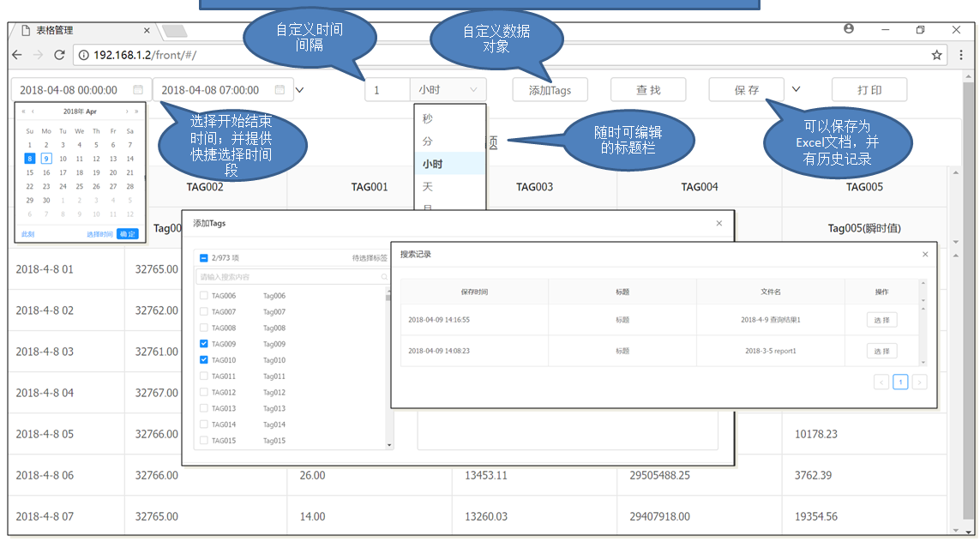Go to previous page in 搜索记录 pagination

click(x=881, y=382)
